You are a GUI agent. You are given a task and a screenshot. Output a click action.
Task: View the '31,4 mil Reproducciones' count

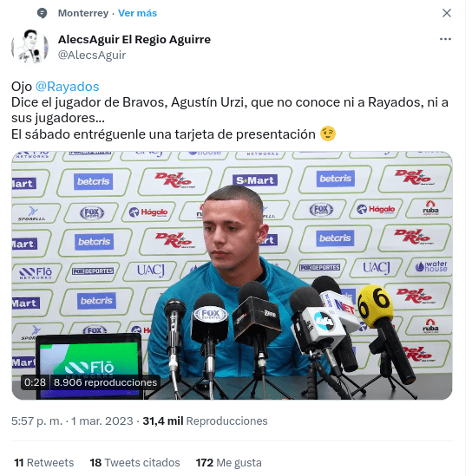click(x=205, y=421)
